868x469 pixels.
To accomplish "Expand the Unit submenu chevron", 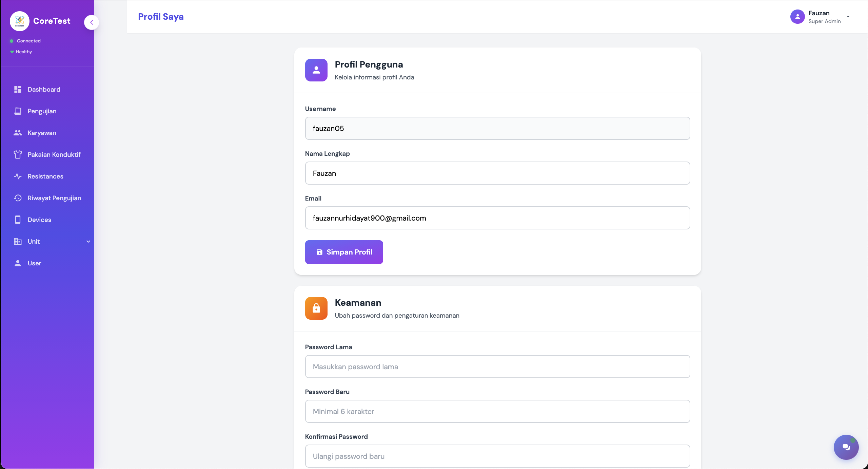I will click(x=88, y=241).
